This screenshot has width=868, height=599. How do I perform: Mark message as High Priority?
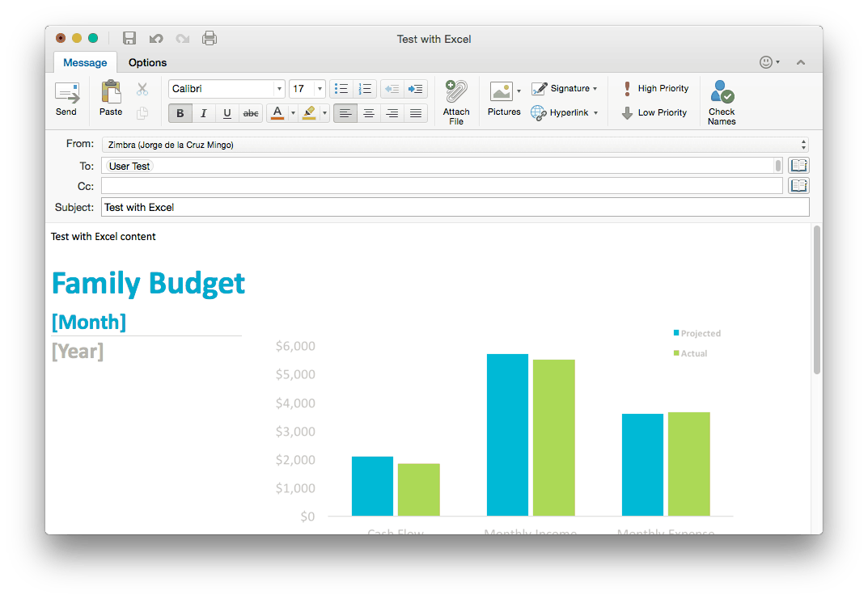click(655, 88)
